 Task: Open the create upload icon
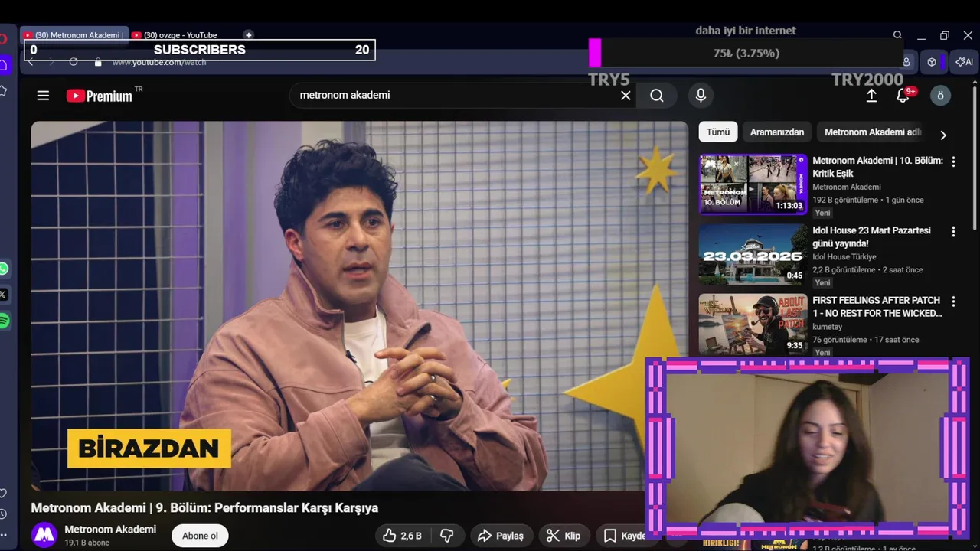tap(871, 96)
